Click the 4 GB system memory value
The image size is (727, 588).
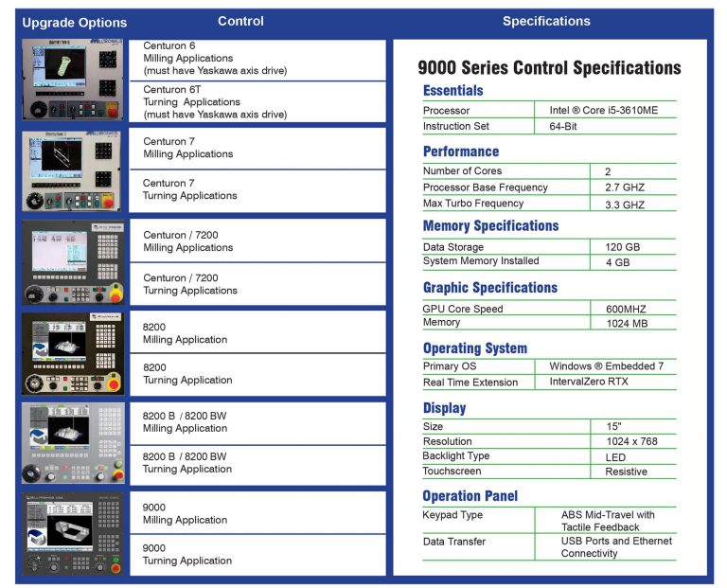pos(617,262)
